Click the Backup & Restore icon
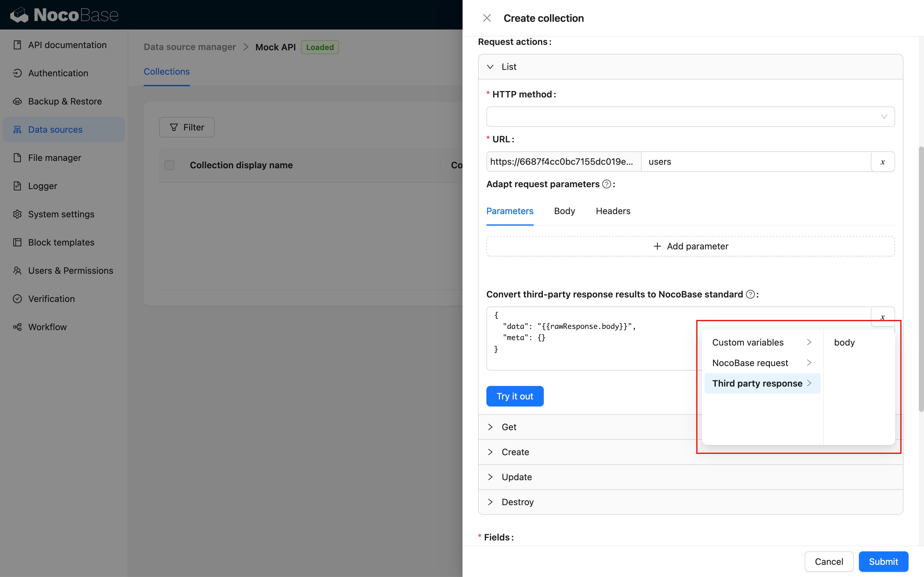This screenshot has width=924, height=577. click(x=17, y=101)
